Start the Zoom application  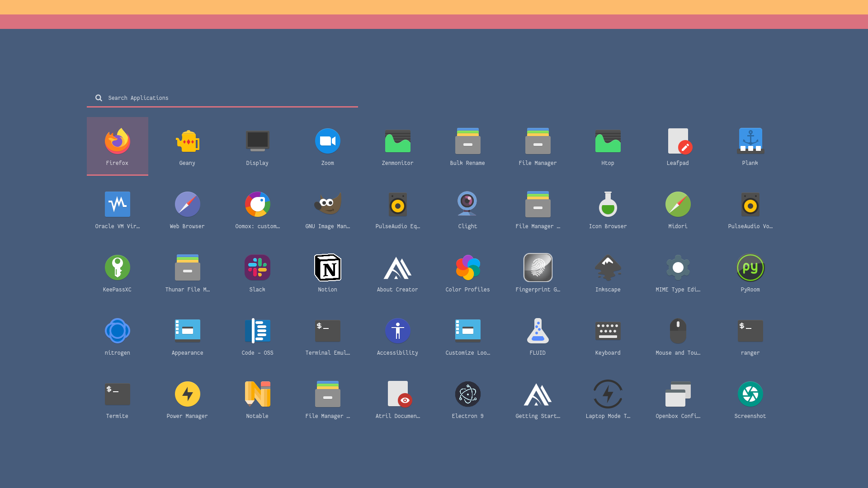point(327,145)
